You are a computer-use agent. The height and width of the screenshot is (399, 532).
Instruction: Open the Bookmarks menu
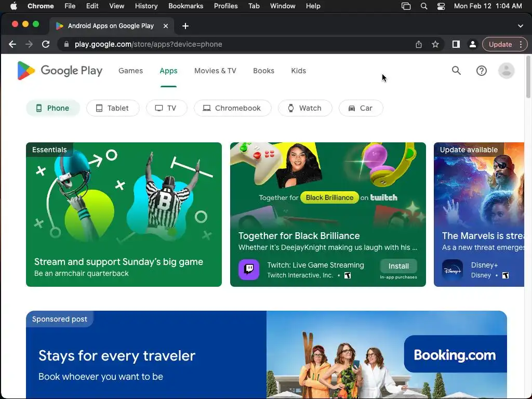click(185, 6)
